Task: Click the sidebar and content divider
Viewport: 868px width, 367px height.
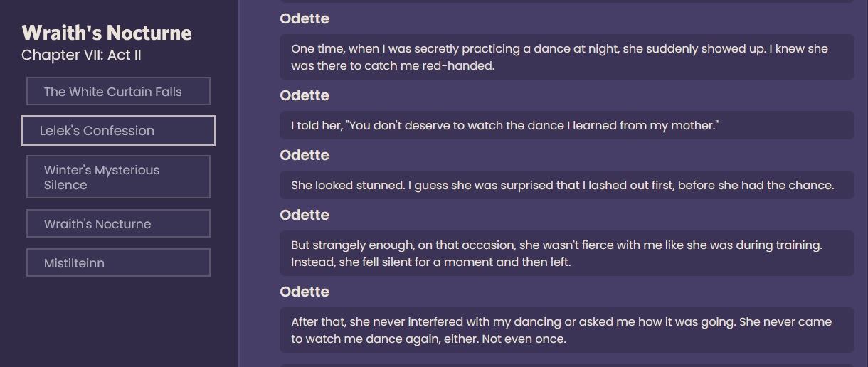Action: tap(239, 183)
